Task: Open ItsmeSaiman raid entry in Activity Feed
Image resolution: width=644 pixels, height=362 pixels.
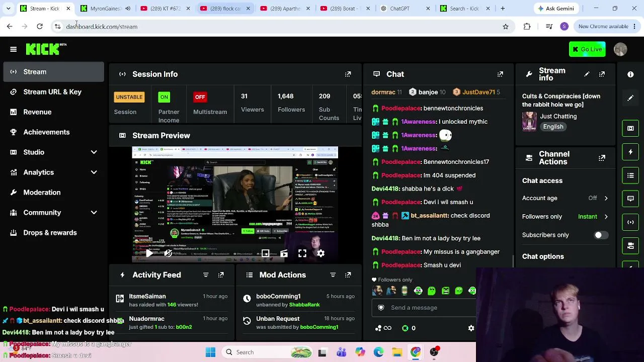Action: (171, 301)
